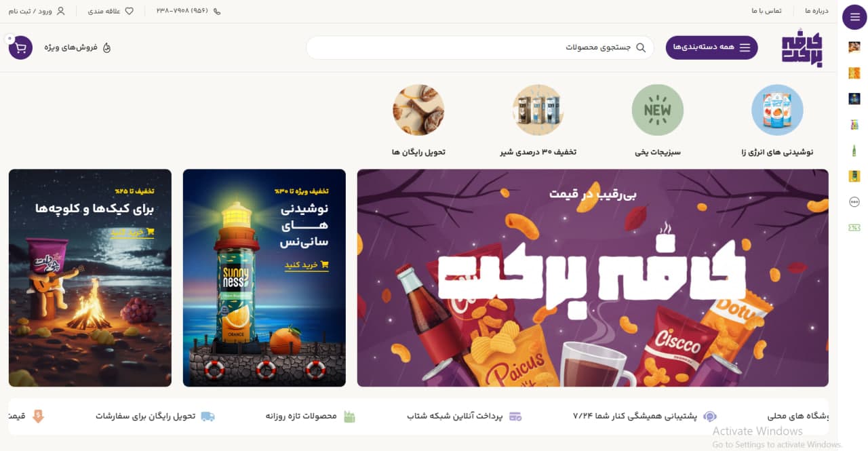Open the تماس با ما menu item
The image size is (868, 451).
[x=766, y=12]
